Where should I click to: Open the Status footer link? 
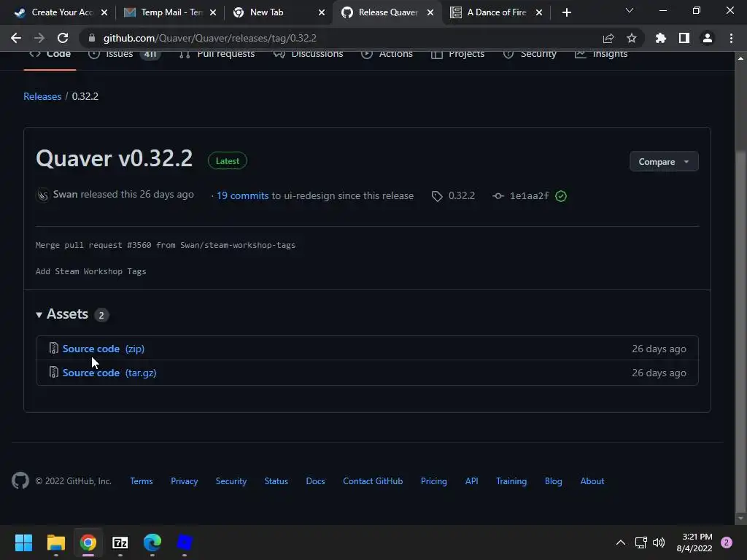point(276,481)
